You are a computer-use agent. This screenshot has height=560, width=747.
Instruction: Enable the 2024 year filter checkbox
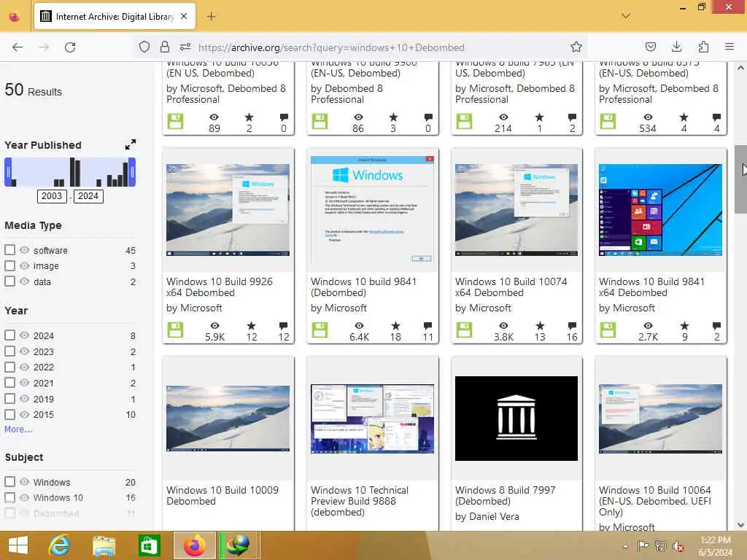(9, 335)
